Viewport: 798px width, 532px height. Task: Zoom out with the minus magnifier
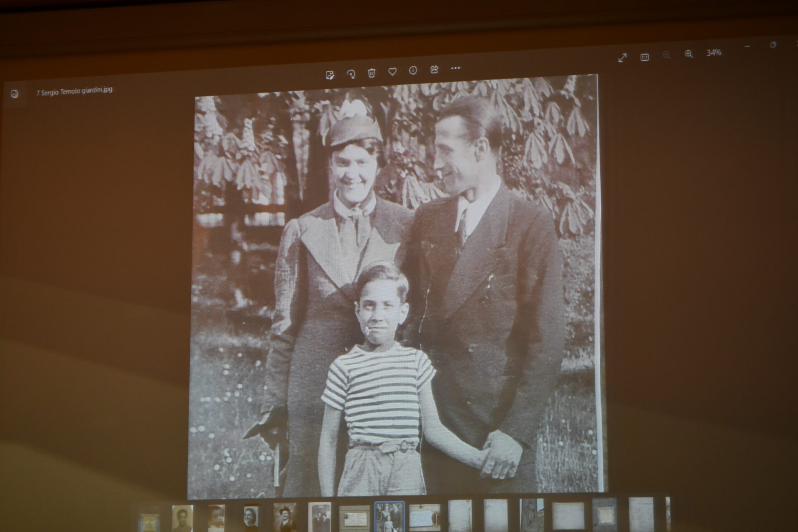tap(666, 55)
